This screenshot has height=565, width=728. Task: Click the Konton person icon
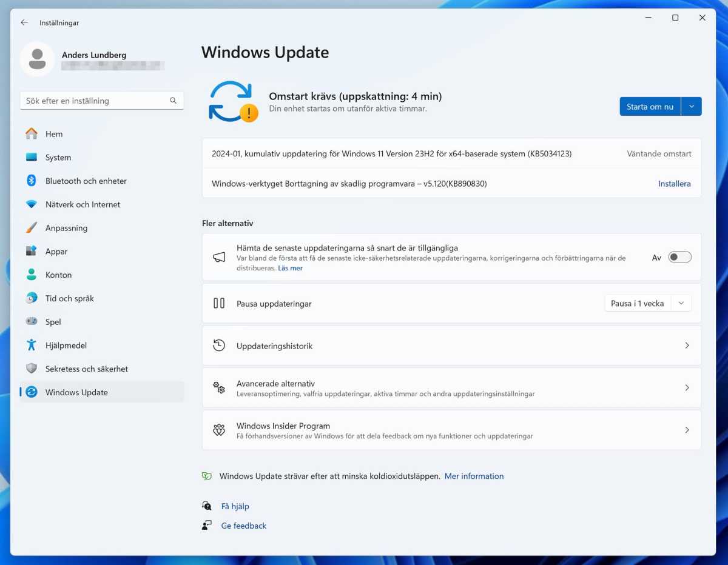[x=32, y=275]
